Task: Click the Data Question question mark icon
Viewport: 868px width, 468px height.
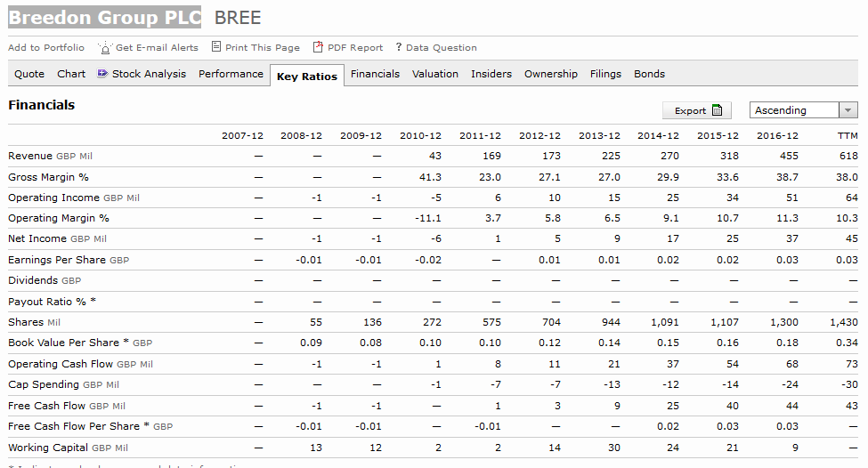Action: 399,48
